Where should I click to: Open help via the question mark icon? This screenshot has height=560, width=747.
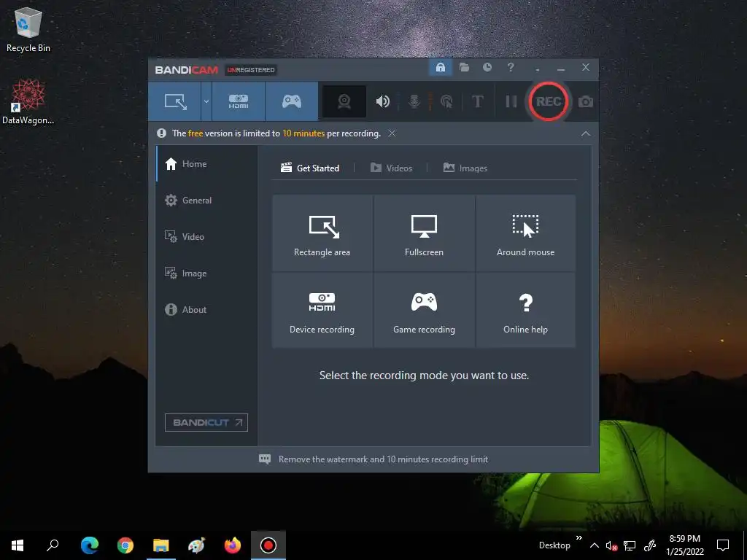click(510, 68)
